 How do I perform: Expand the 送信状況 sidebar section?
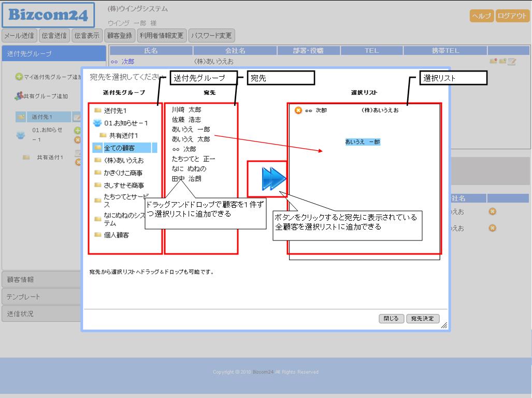[x=41, y=314]
